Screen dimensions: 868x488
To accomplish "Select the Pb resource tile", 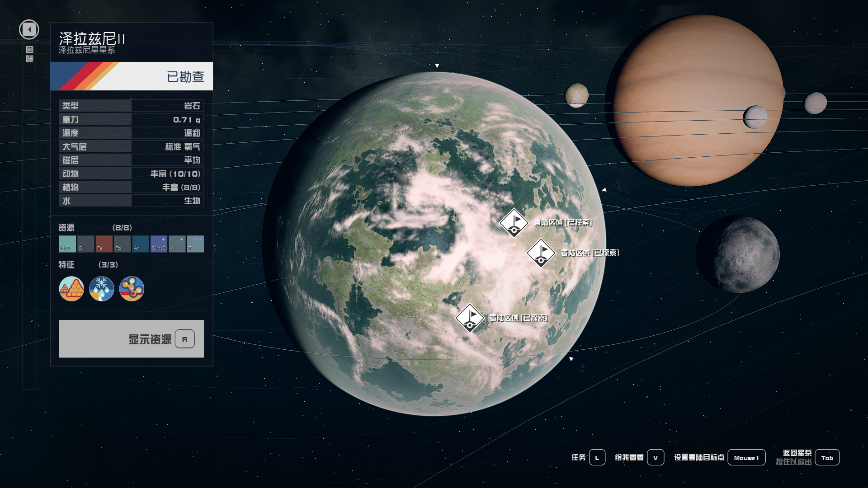I will click(x=122, y=244).
